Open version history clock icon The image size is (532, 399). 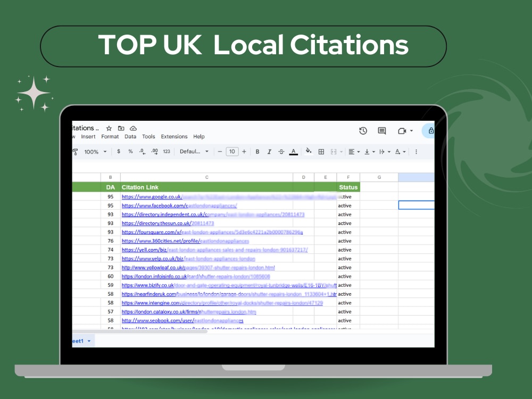click(363, 131)
